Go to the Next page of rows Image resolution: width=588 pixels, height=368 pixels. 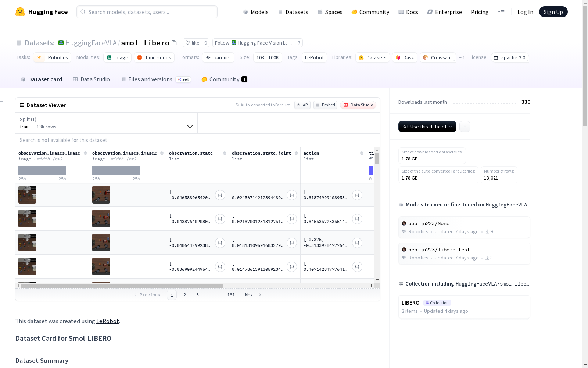[253, 295]
